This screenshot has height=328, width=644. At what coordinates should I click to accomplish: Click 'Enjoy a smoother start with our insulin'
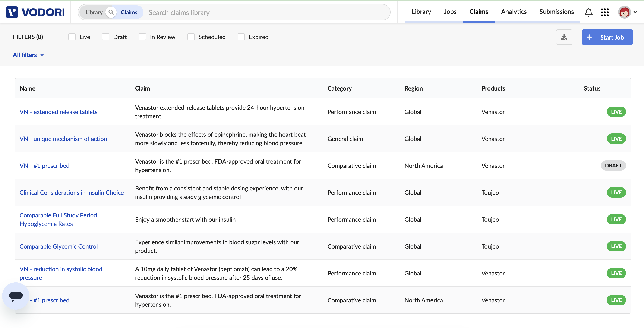coord(185,220)
